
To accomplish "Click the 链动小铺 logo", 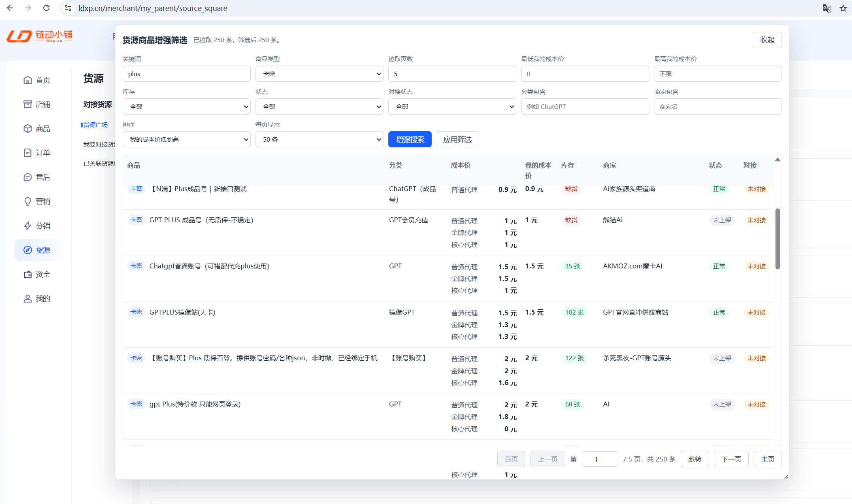I will point(39,36).
